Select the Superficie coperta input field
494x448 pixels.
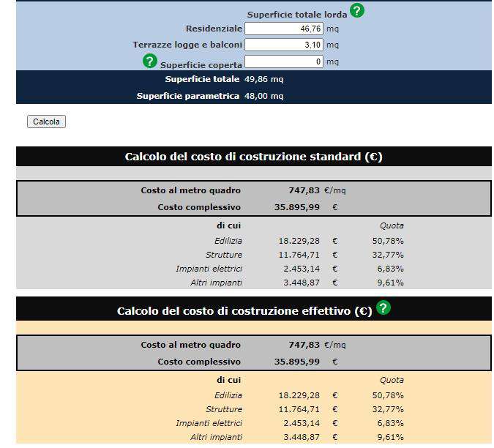click(x=284, y=61)
